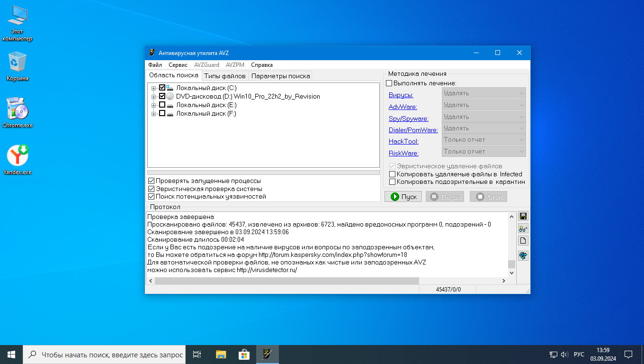The image size is (644, 364).
Task: Click the blank page icon beside the protocol
Action: (x=523, y=241)
